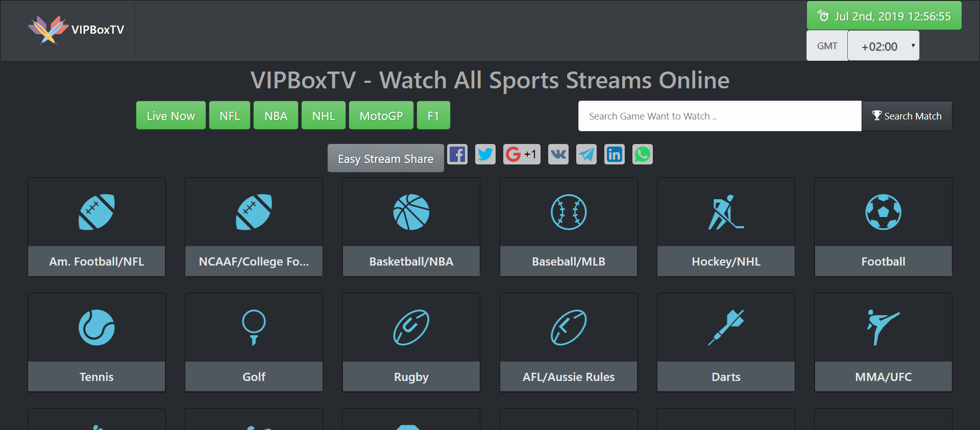Select the F1 quick link

point(433,115)
